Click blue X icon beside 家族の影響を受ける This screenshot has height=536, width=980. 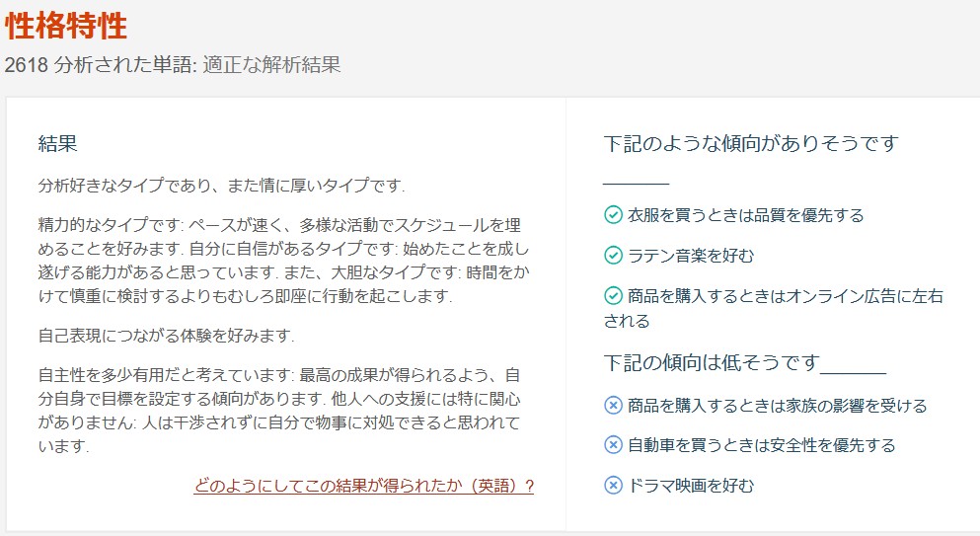pyautogui.click(x=613, y=406)
